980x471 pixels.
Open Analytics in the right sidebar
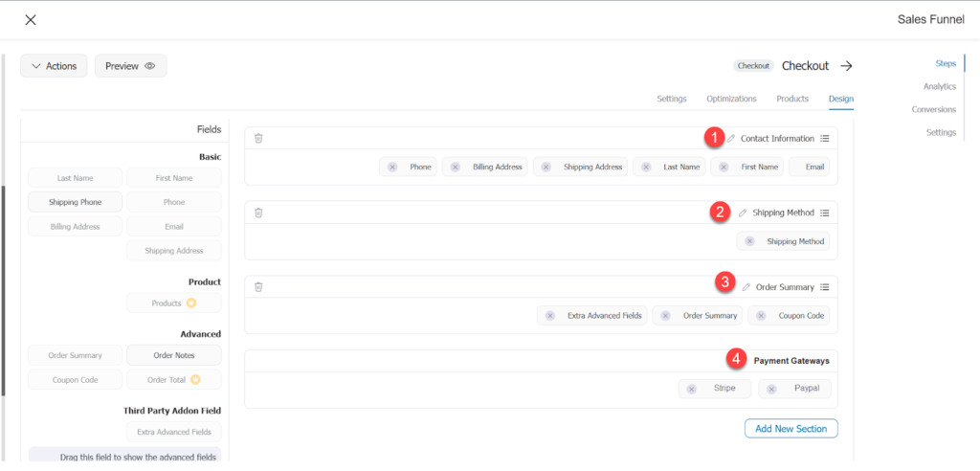pyautogui.click(x=940, y=86)
